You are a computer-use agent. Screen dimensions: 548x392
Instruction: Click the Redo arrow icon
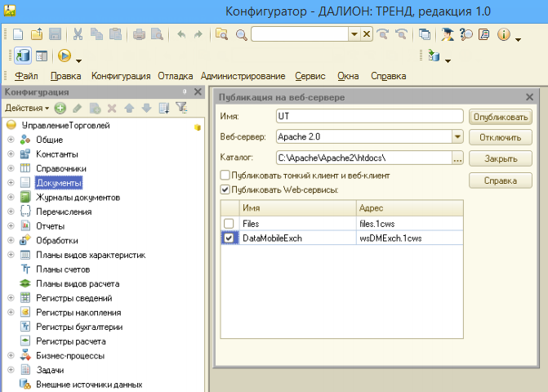pyautogui.click(x=198, y=34)
